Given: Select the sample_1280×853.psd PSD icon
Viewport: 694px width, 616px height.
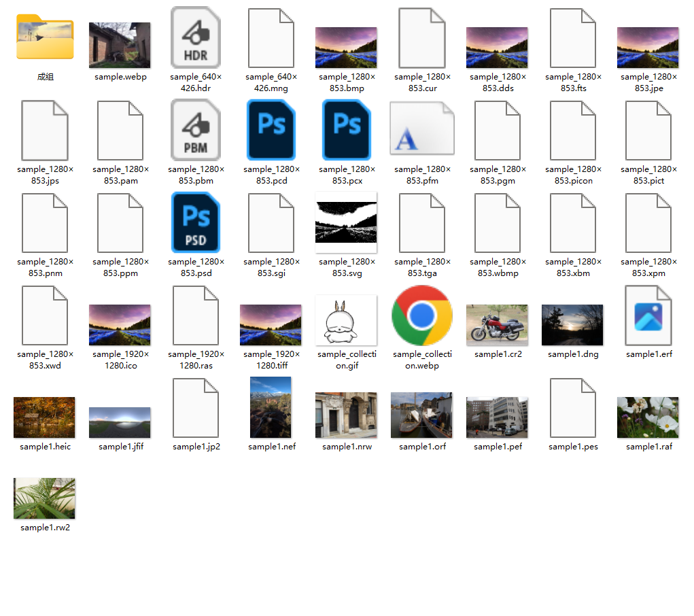Looking at the screenshot, I should pyautogui.click(x=196, y=222).
